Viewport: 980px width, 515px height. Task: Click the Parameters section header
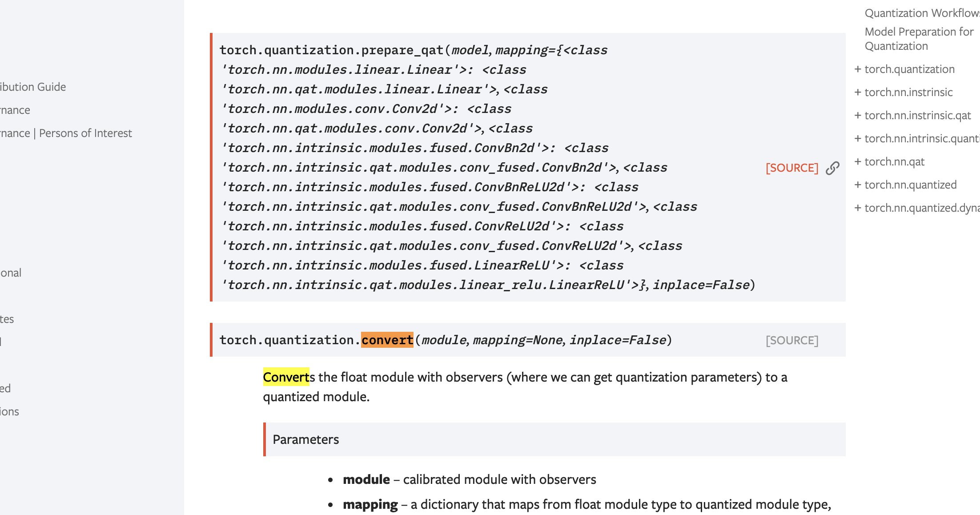tap(305, 439)
